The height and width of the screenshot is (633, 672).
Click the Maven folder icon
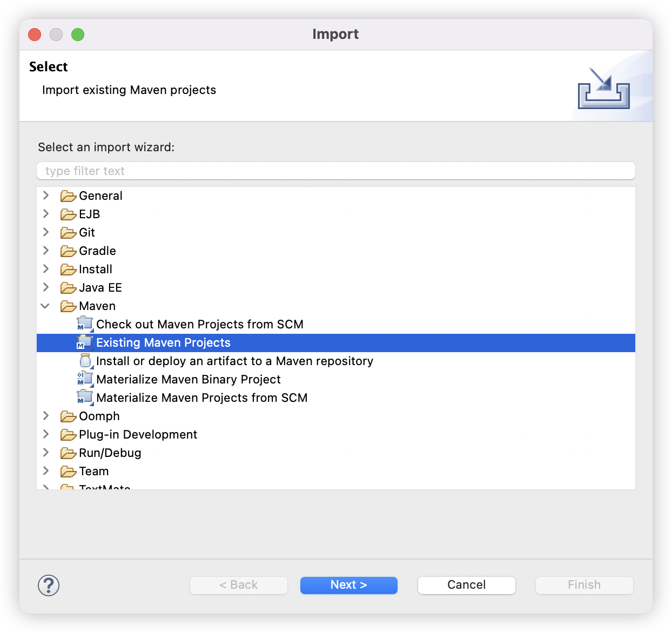[68, 306]
